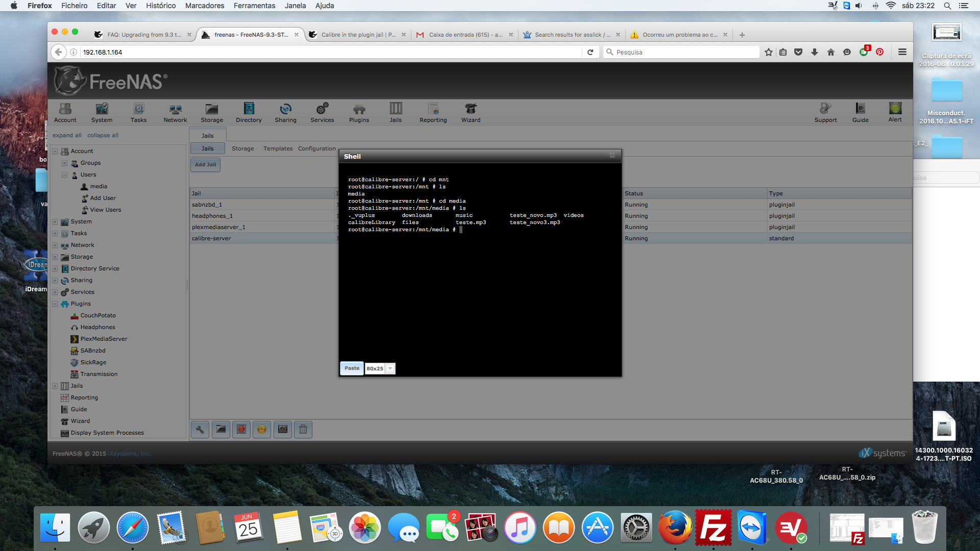Expand the Sharing node in the sidebar tree
The width and height of the screenshot is (980, 551).
55,281
